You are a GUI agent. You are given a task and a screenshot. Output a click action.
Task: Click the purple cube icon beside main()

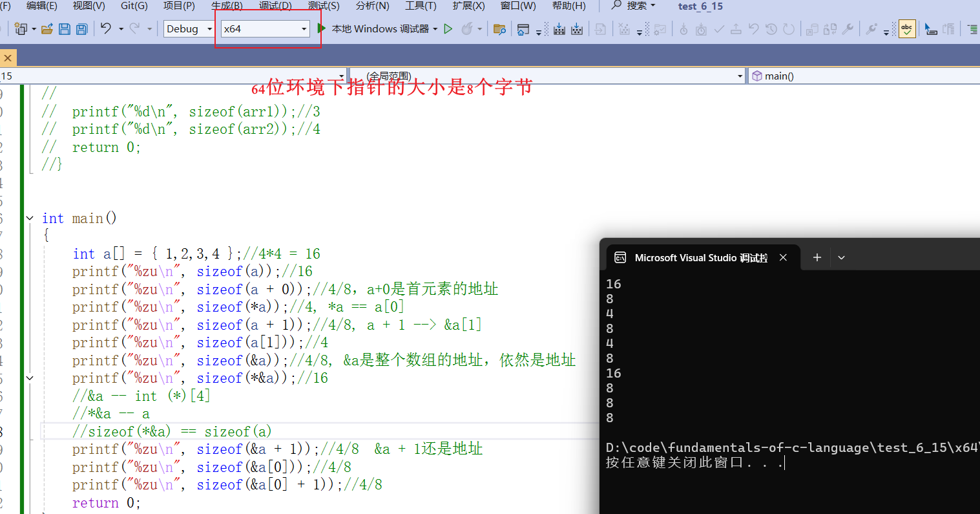coord(757,76)
